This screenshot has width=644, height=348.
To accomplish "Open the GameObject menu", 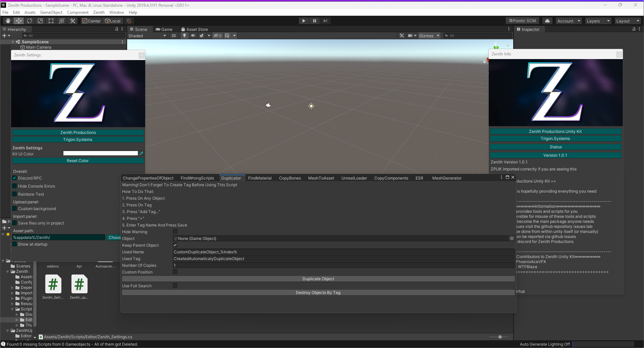I will point(51,12).
